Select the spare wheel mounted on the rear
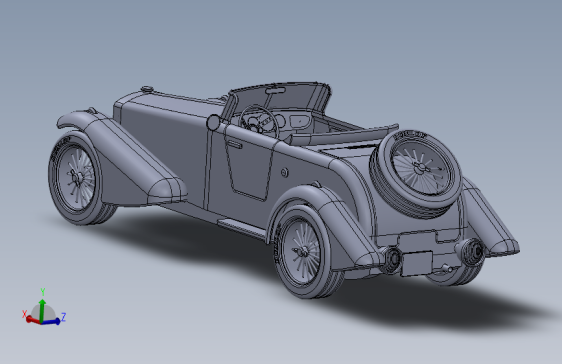 click(416, 173)
